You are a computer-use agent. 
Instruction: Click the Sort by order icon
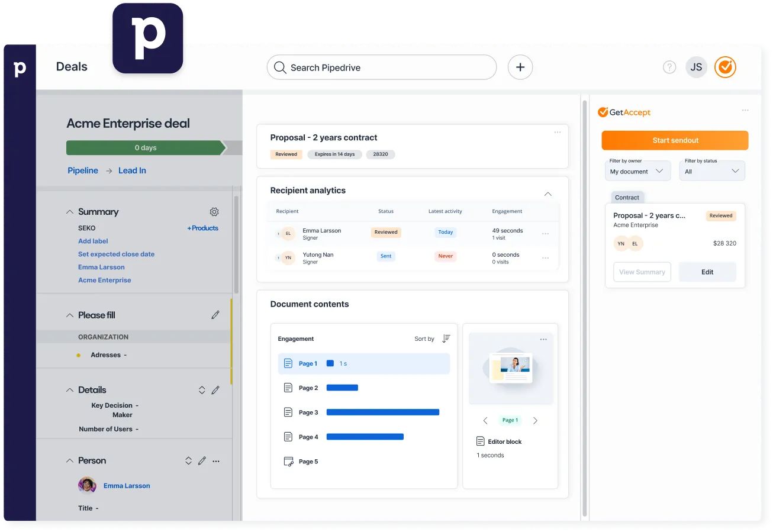click(446, 338)
